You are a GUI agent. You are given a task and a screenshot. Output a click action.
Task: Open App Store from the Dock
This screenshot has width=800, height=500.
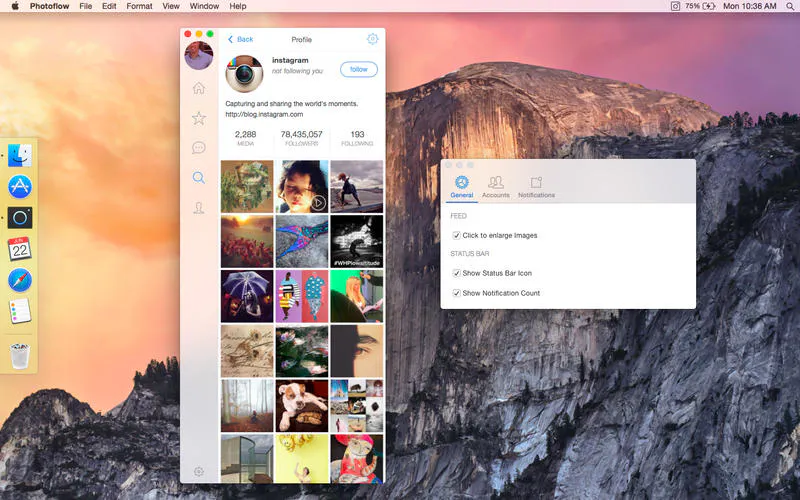[x=20, y=186]
